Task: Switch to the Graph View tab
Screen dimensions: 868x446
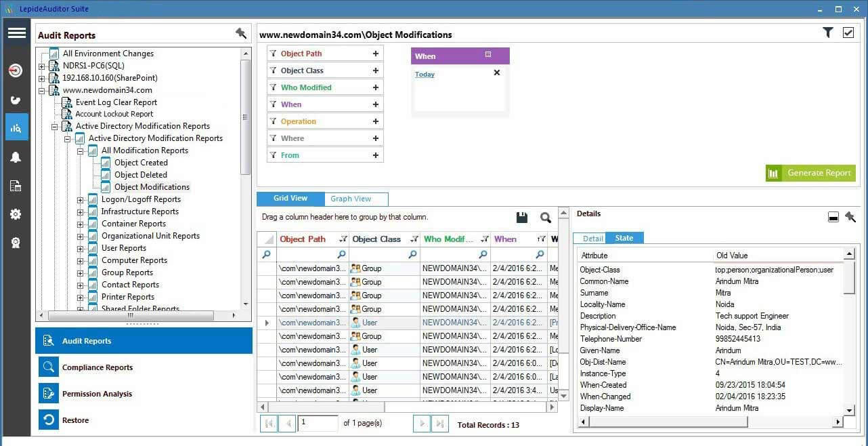Action: [x=351, y=199]
